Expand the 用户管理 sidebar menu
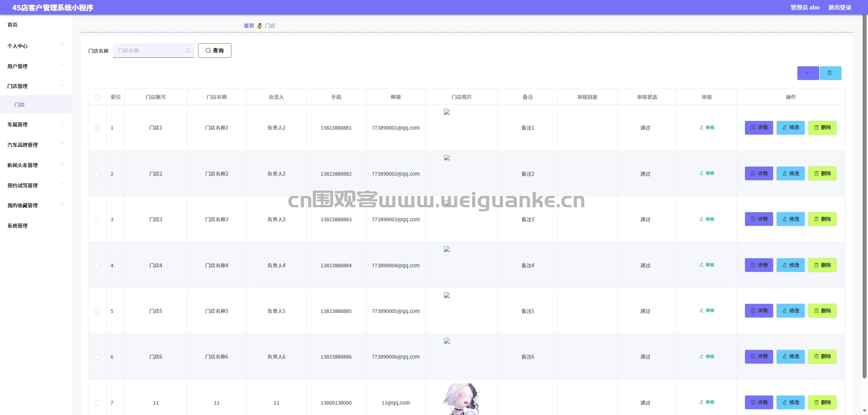 click(x=36, y=66)
